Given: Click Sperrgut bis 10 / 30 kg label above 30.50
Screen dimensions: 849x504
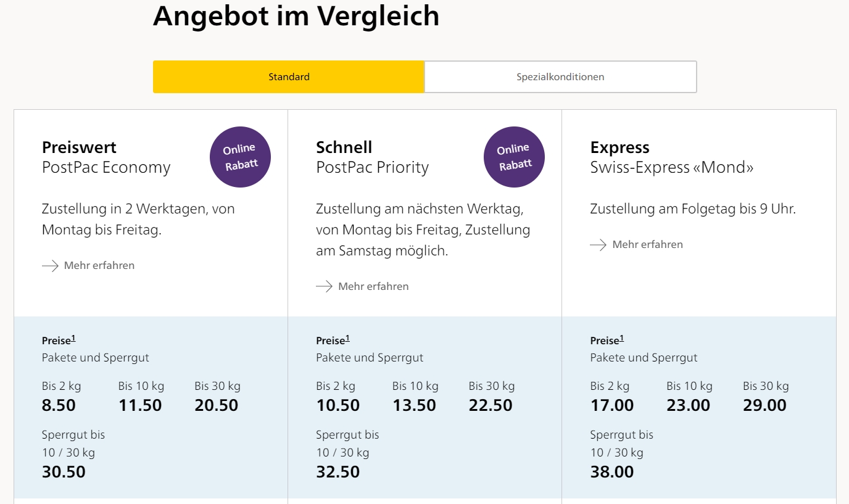Looking at the screenshot, I should click(73, 444).
